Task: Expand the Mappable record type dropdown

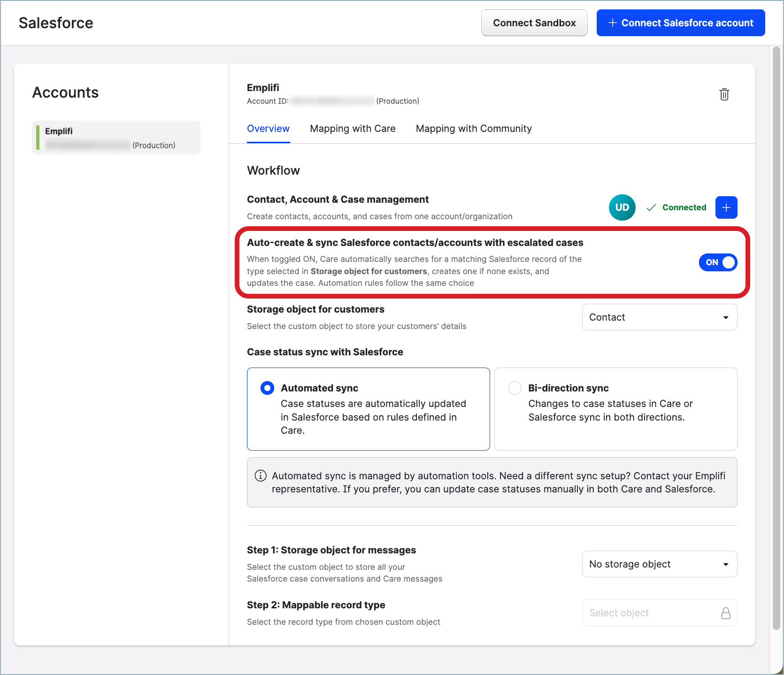Action: point(659,613)
